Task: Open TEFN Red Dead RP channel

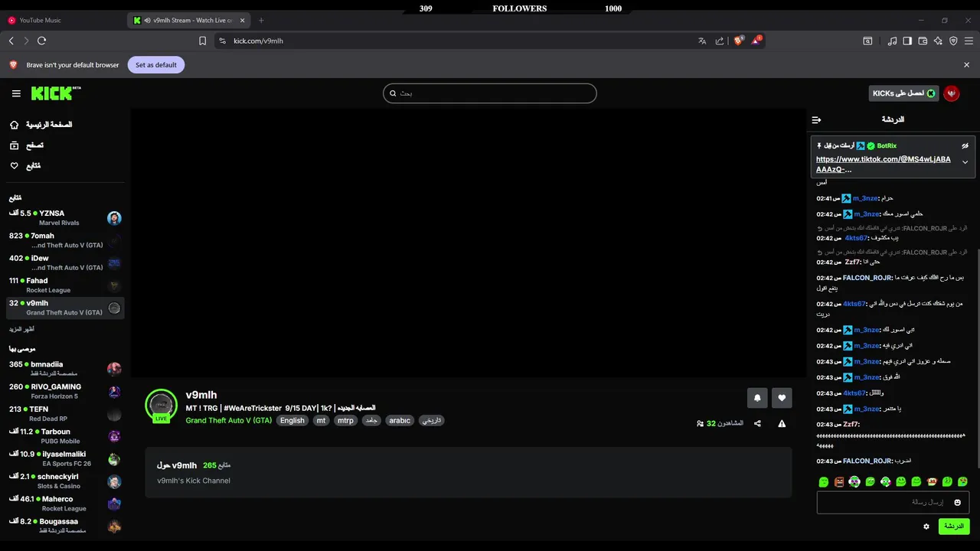Action: point(65,414)
